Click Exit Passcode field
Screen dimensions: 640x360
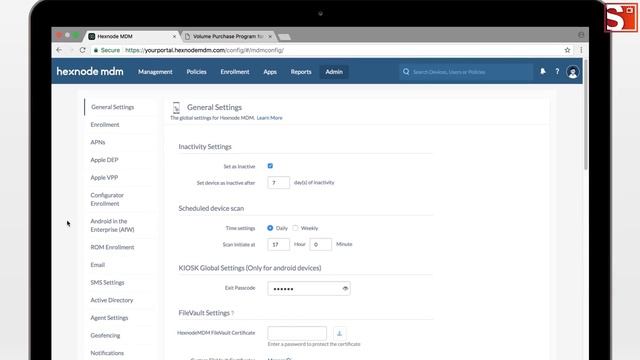tap(309, 289)
